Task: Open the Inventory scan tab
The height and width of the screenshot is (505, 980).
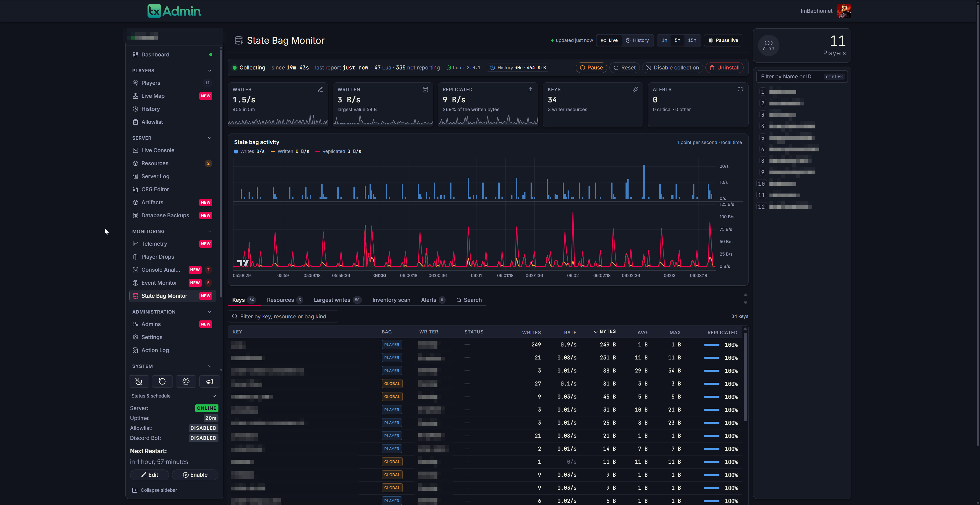Action: 391,300
